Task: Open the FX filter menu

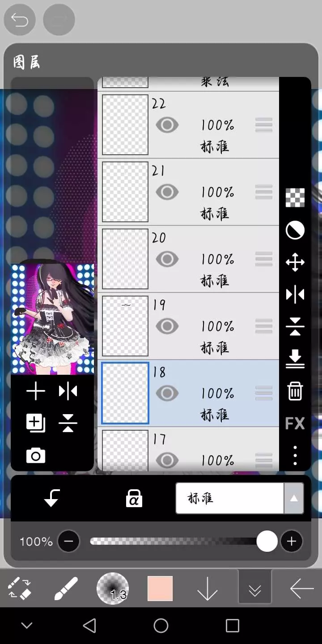Action: pos(295,423)
